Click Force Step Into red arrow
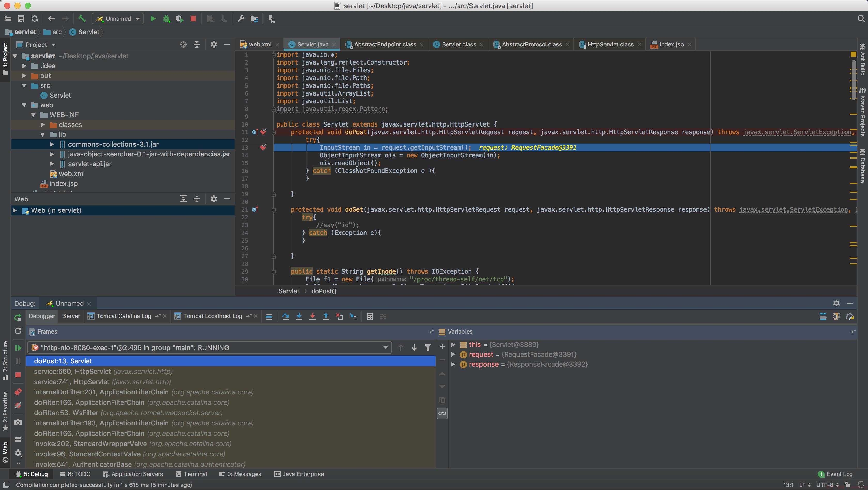This screenshot has height=490, width=868. [x=312, y=317]
